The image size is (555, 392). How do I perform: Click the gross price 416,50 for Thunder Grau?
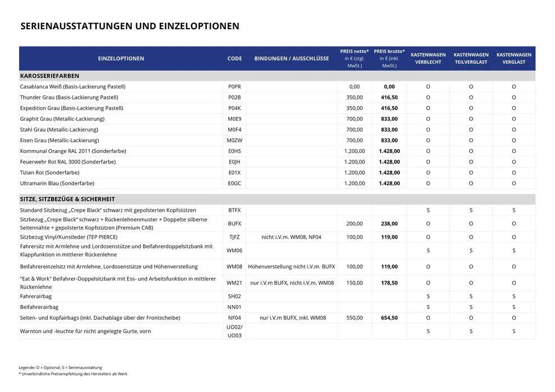[x=389, y=97]
